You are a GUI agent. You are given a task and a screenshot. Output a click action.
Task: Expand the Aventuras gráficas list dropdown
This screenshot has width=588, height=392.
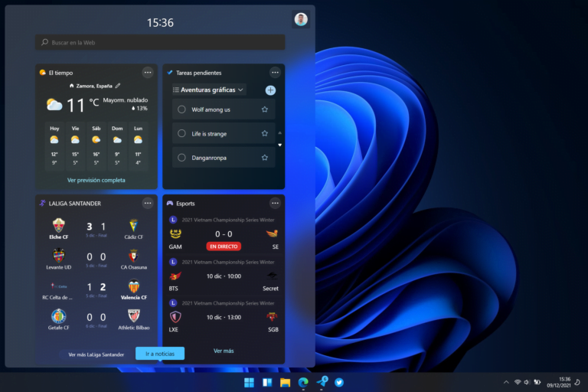click(x=208, y=90)
